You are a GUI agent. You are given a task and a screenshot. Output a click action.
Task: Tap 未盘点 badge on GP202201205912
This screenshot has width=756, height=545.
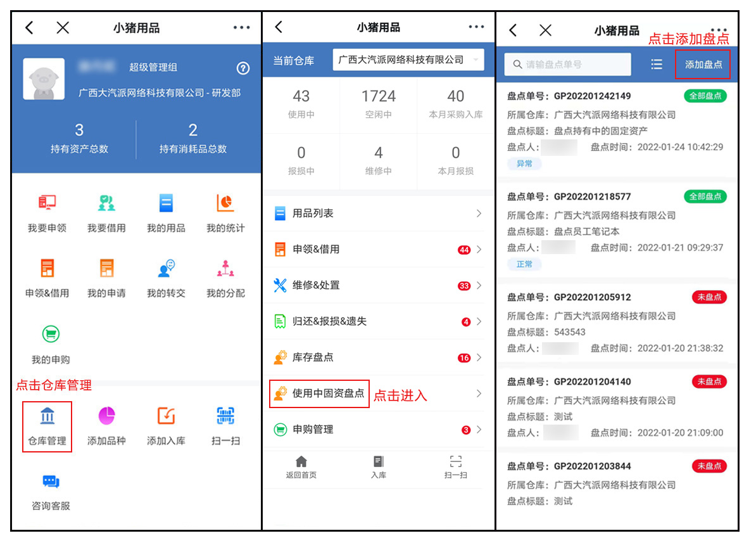click(x=709, y=297)
